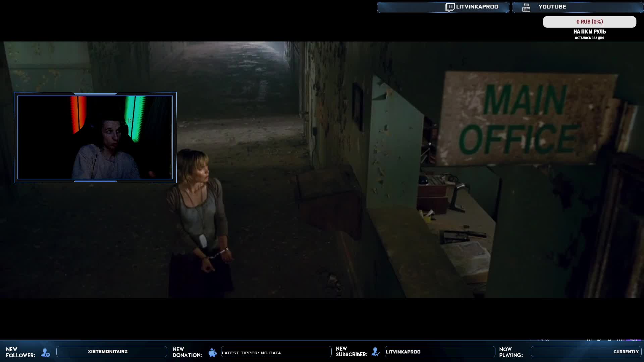This screenshot has width=644, height=362.
Task: Click the NEW SUBSCRIBER label
Action: (352, 352)
